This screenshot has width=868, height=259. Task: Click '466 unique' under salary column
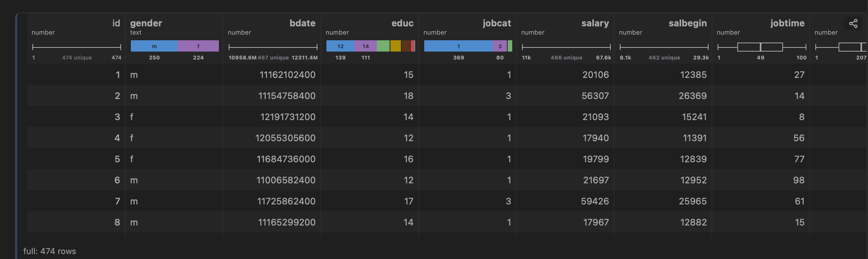click(566, 58)
